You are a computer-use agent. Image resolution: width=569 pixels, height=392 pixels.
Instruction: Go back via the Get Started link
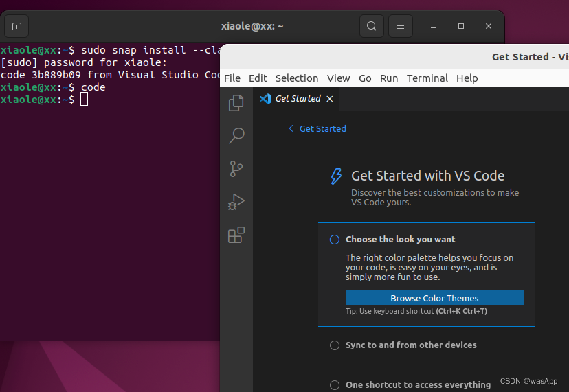tap(322, 129)
